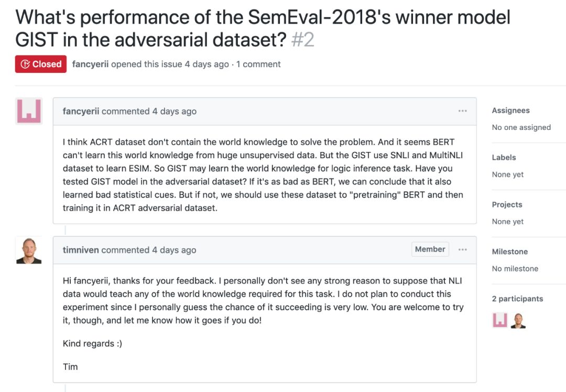Click the red Closed issue status badge

click(x=41, y=64)
